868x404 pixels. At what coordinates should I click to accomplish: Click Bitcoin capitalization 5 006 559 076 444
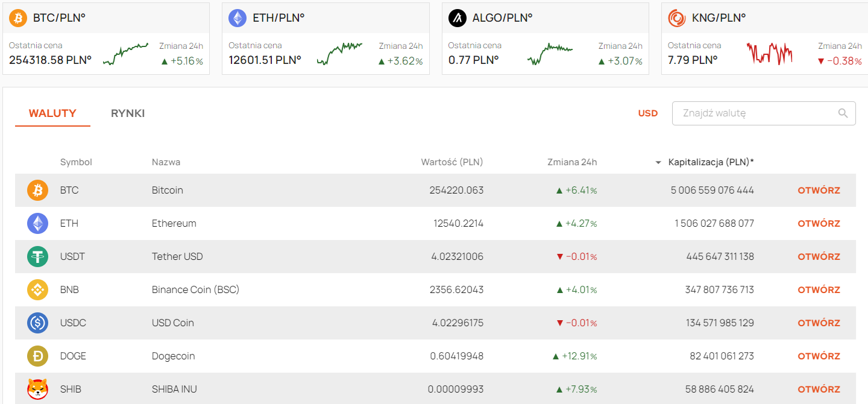[x=712, y=191]
